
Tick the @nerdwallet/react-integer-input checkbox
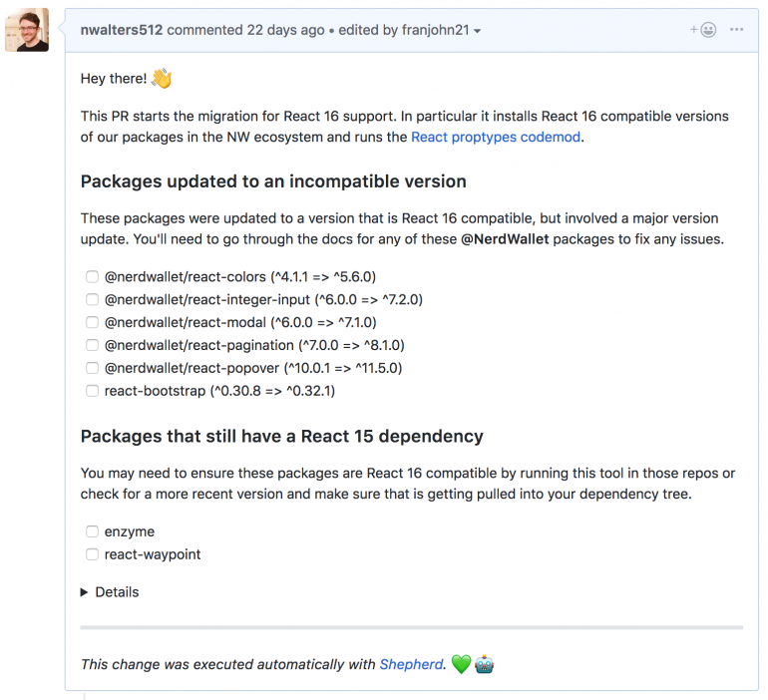(x=92, y=300)
